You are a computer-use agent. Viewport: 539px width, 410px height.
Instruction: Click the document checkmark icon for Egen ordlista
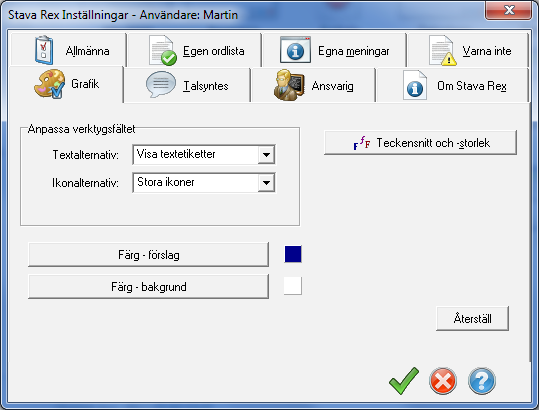[163, 50]
